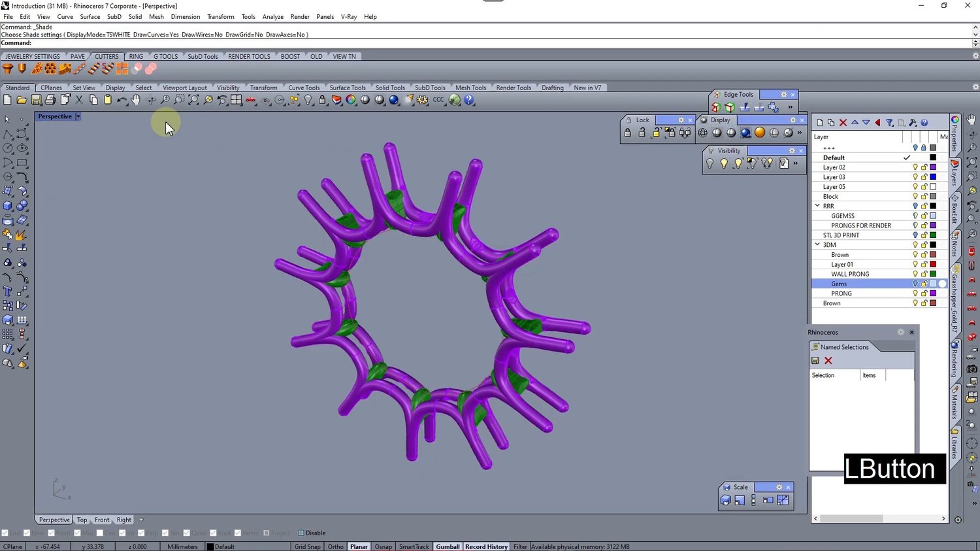Click the blue color swatch of Layer 03
Image resolution: width=980 pixels, height=551 pixels.
(x=933, y=177)
